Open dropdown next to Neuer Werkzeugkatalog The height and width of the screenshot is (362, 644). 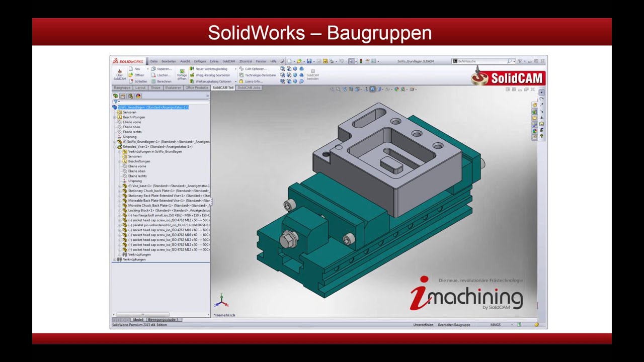(x=235, y=68)
